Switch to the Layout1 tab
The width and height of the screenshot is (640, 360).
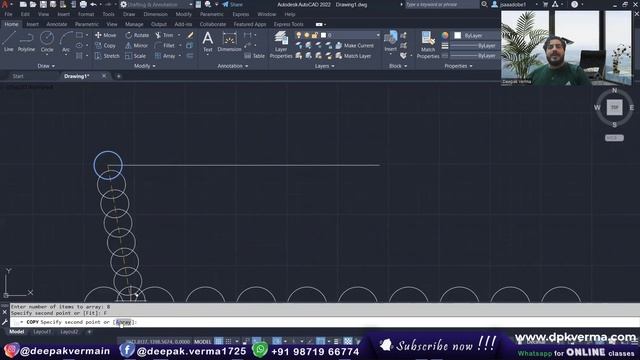(42, 332)
